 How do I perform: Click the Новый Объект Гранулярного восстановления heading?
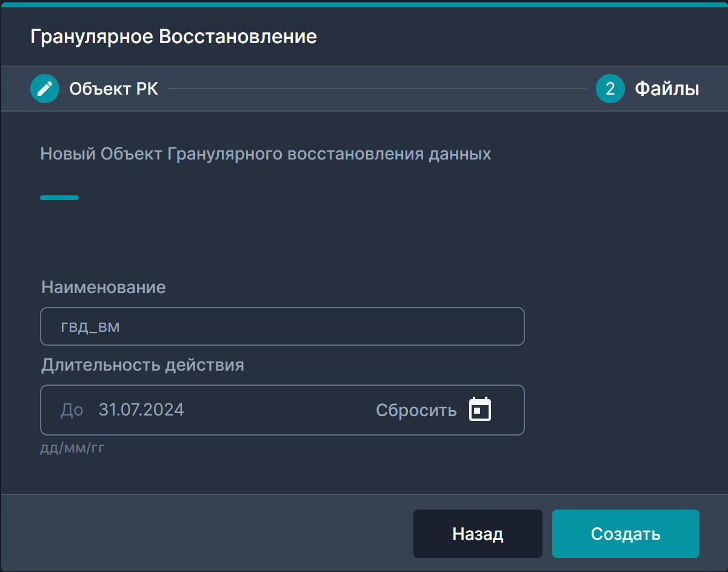tap(265, 153)
